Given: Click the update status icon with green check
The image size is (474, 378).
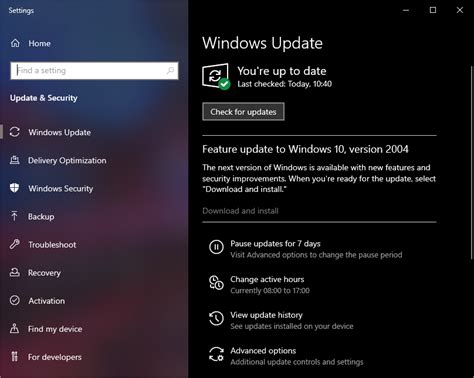Looking at the screenshot, I should point(216,76).
